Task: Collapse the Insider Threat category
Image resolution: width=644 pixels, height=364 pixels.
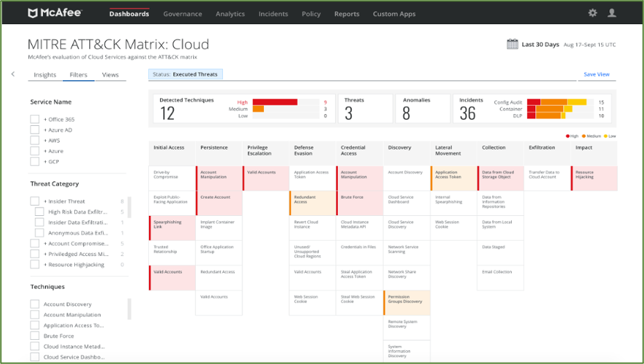Action: coord(45,201)
